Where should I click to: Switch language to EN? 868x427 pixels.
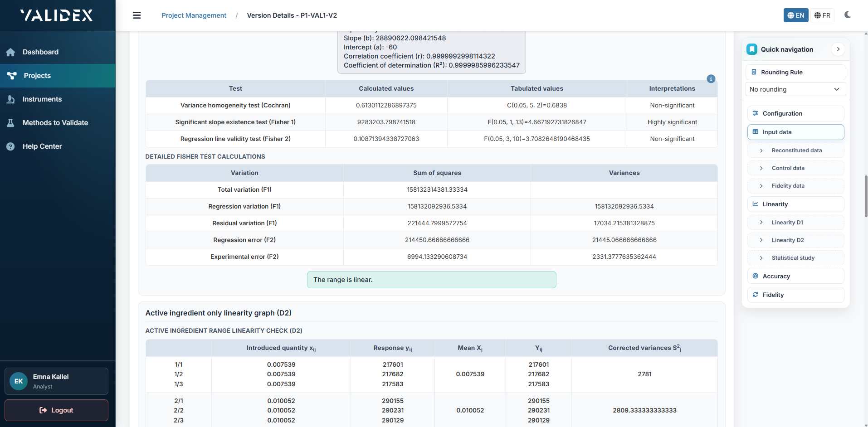795,15
